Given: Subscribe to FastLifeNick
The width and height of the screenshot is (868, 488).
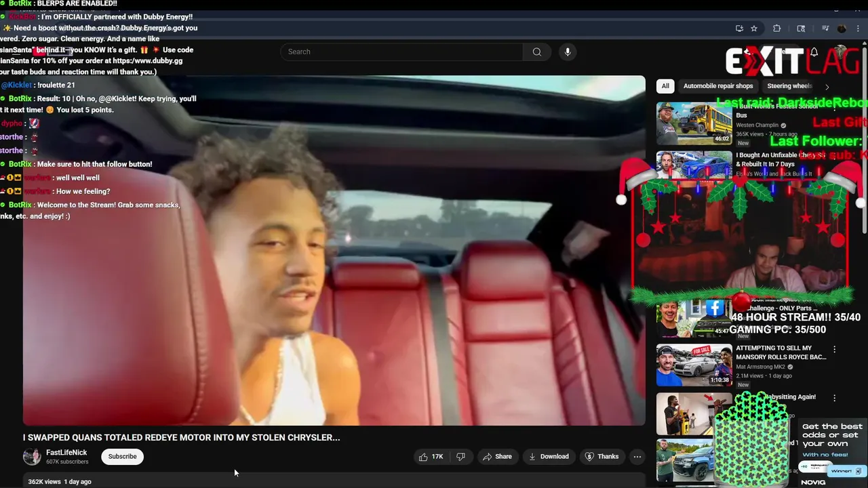Looking at the screenshot, I should point(122,457).
